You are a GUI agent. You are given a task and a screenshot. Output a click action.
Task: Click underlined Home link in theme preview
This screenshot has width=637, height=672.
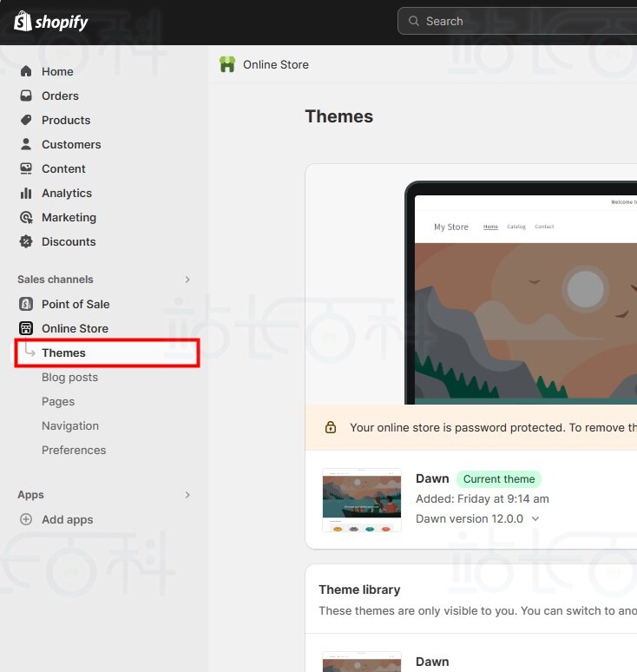[x=490, y=227]
